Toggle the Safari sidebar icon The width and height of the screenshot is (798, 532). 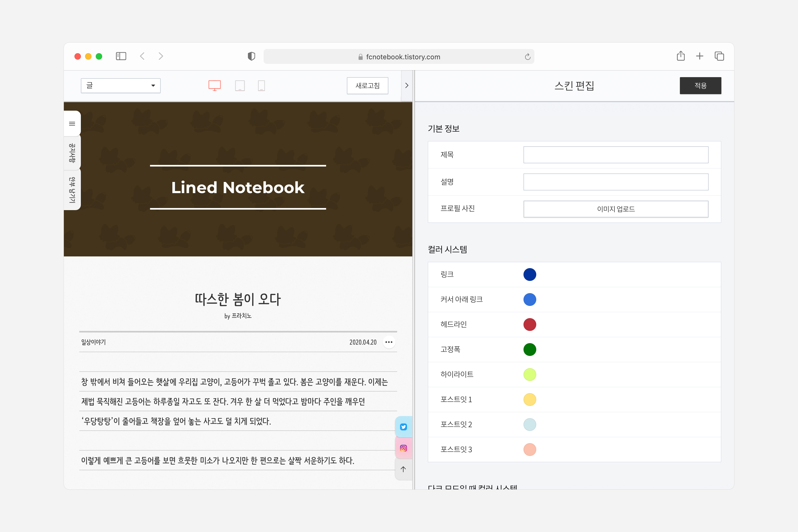point(121,56)
